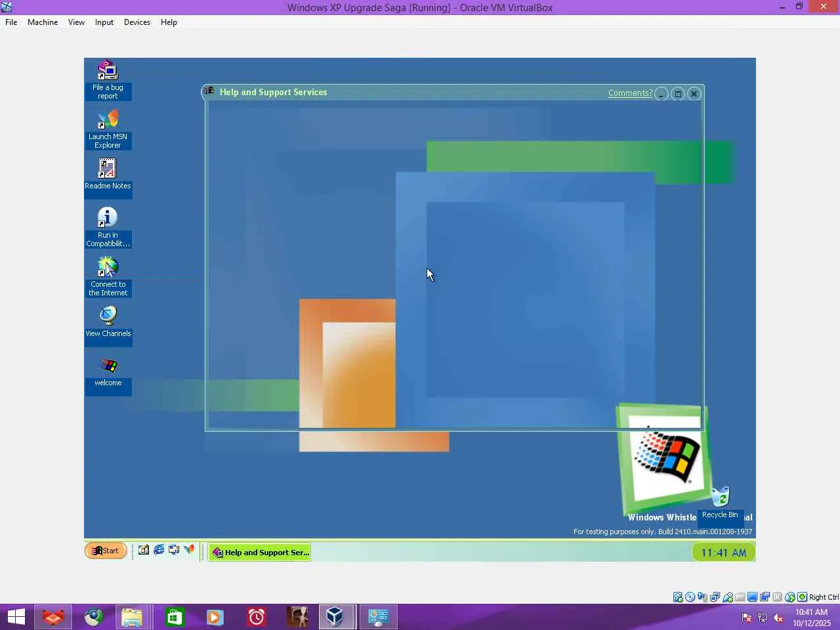Viewport: 840px width, 630px height.
Task: Click the Whistler Start button
Action: [x=106, y=551]
